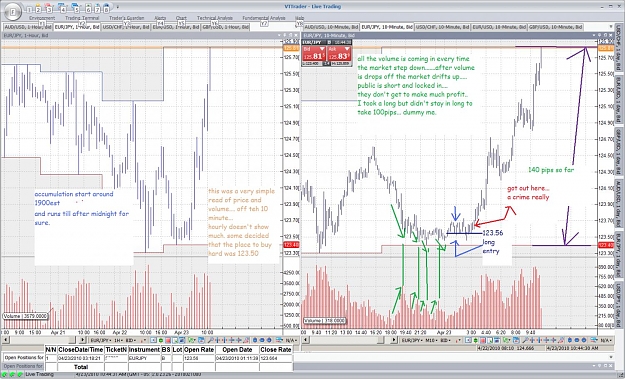Screen dimensions: 625x380
Task: Click quick access icon with keytip 2
Action: [x=38, y=9]
